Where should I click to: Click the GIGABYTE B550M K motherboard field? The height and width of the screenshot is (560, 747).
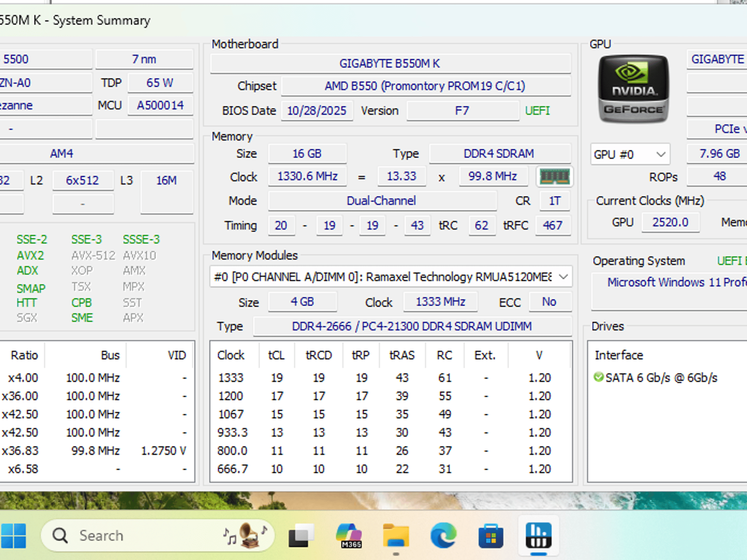[x=390, y=63]
